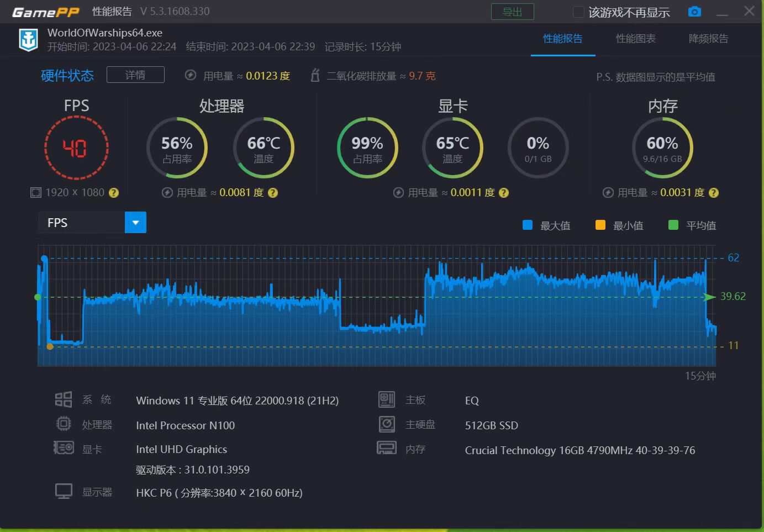
Task: Tick 'don't show for this game' checkbox
Action: [578, 12]
